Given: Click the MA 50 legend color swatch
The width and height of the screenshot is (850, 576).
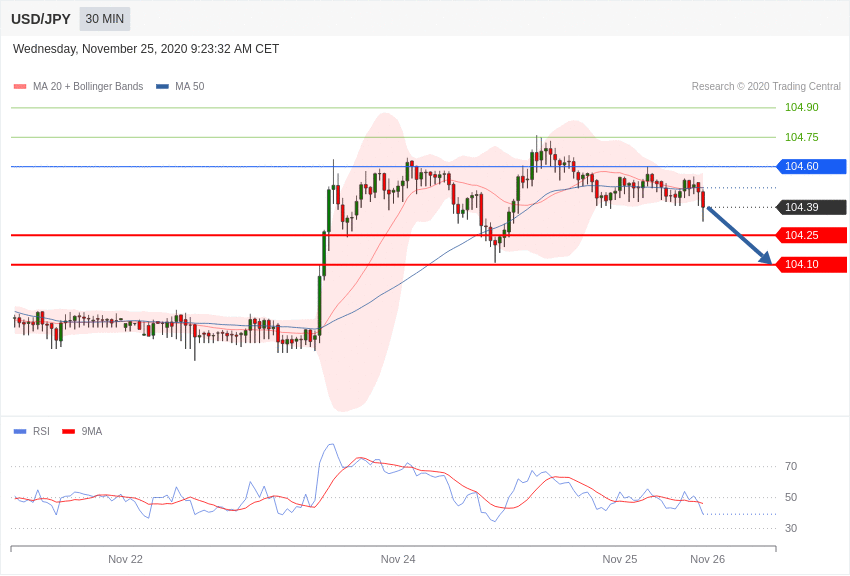Looking at the screenshot, I should (x=162, y=87).
